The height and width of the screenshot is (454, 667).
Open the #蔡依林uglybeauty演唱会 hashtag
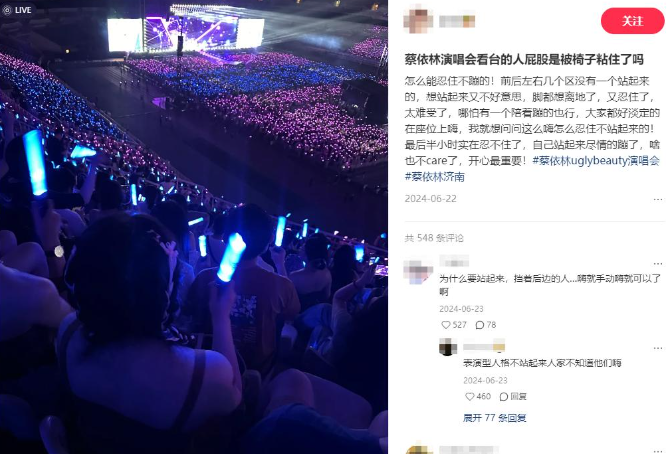596,161
